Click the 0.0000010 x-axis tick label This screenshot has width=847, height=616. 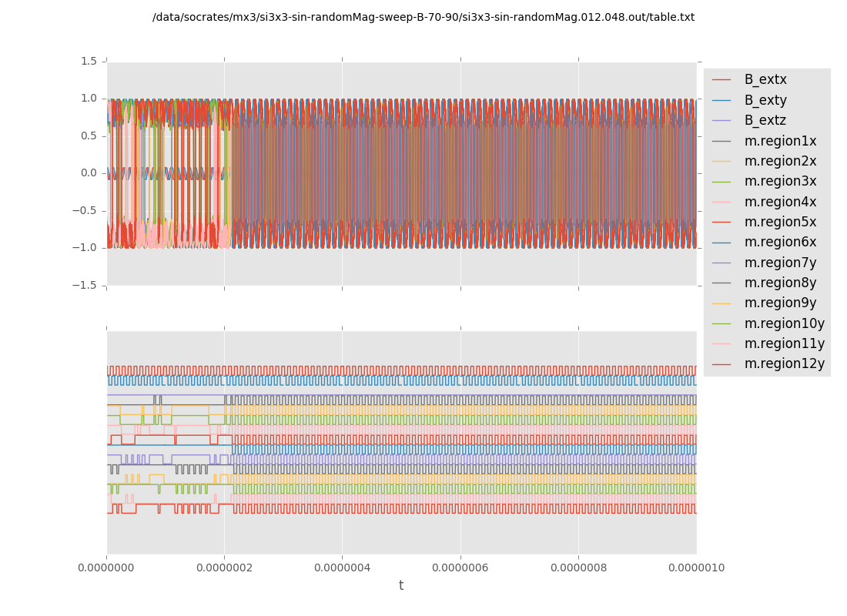click(696, 568)
